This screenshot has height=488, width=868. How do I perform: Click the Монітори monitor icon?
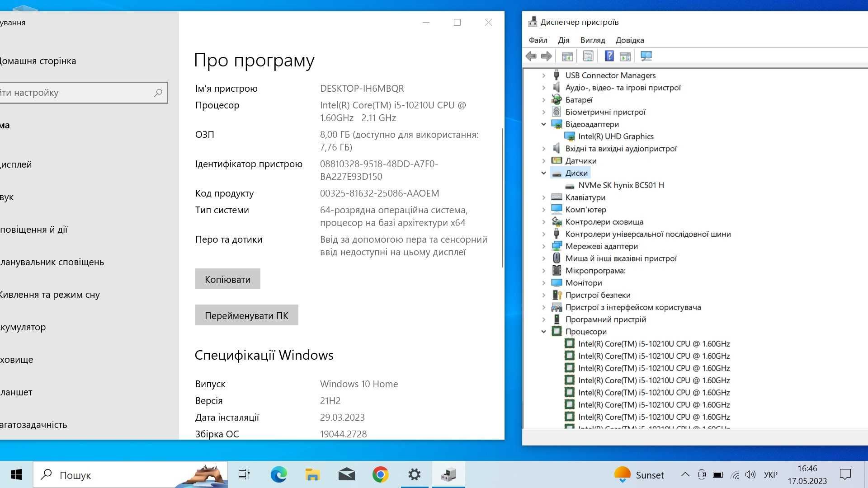[x=557, y=283]
